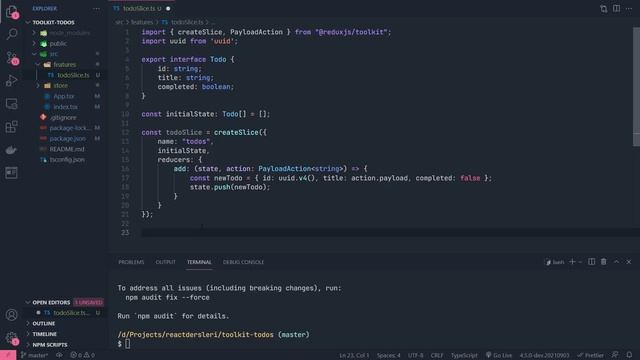Select the todoSlice.ts editor tab
Image resolution: width=640 pixels, height=360 pixels.
[141, 9]
